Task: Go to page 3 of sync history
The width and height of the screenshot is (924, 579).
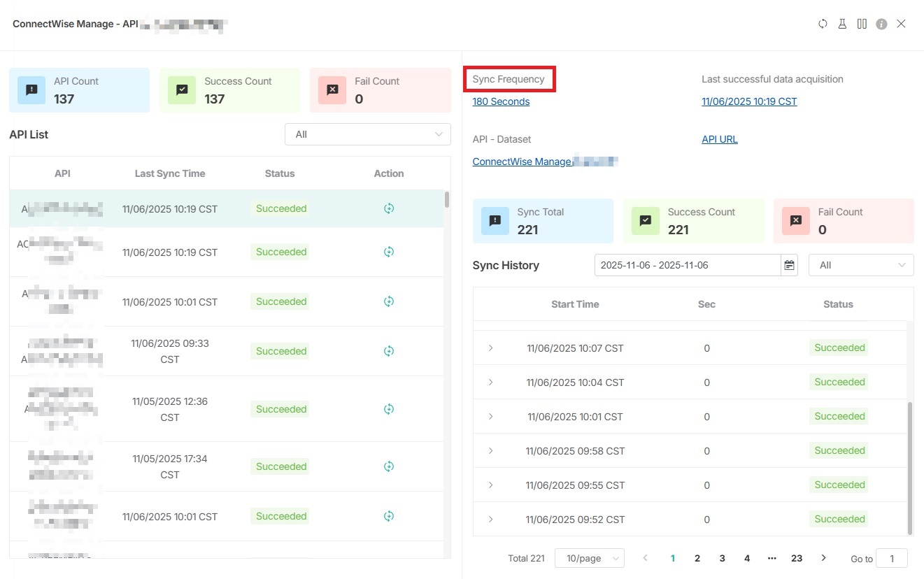Action: (722, 558)
